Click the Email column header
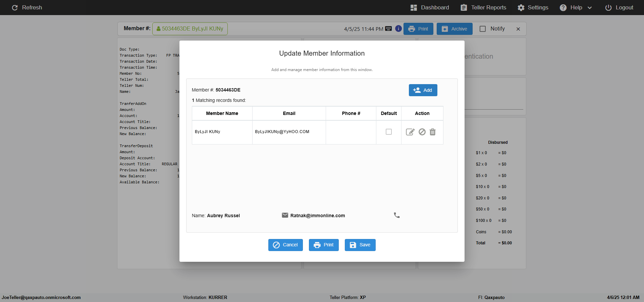The image size is (644, 302). (289, 113)
